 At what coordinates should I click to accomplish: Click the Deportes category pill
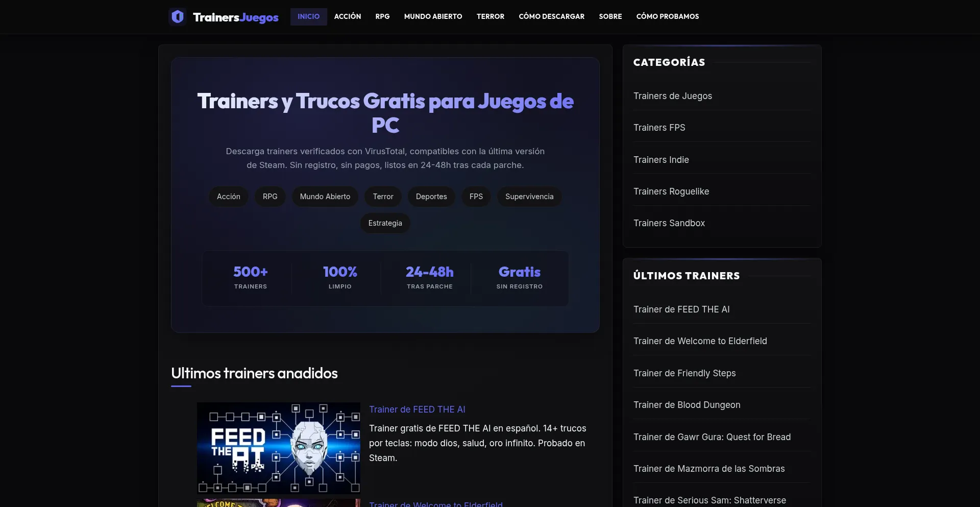click(x=431, y=197)
